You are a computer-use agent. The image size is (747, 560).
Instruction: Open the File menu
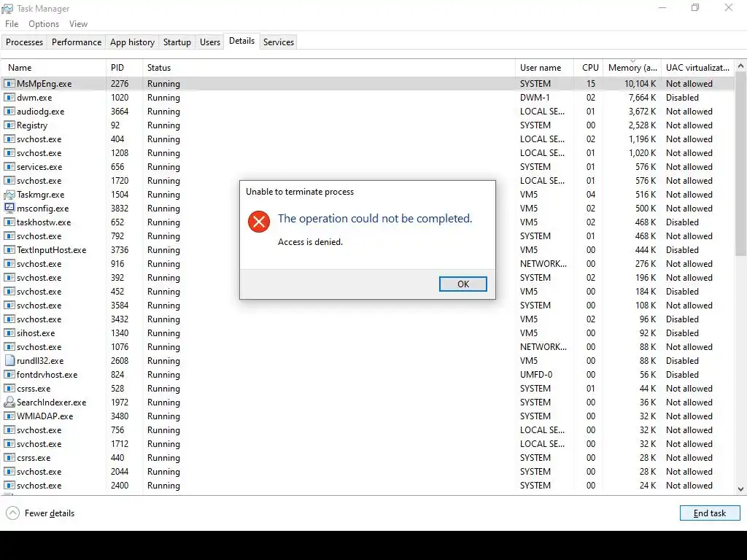coord(12,24)
